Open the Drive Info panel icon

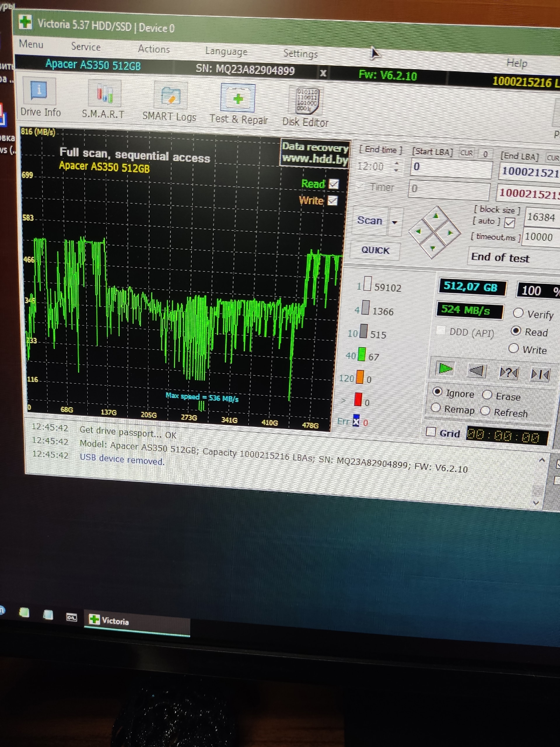[39, 92]
